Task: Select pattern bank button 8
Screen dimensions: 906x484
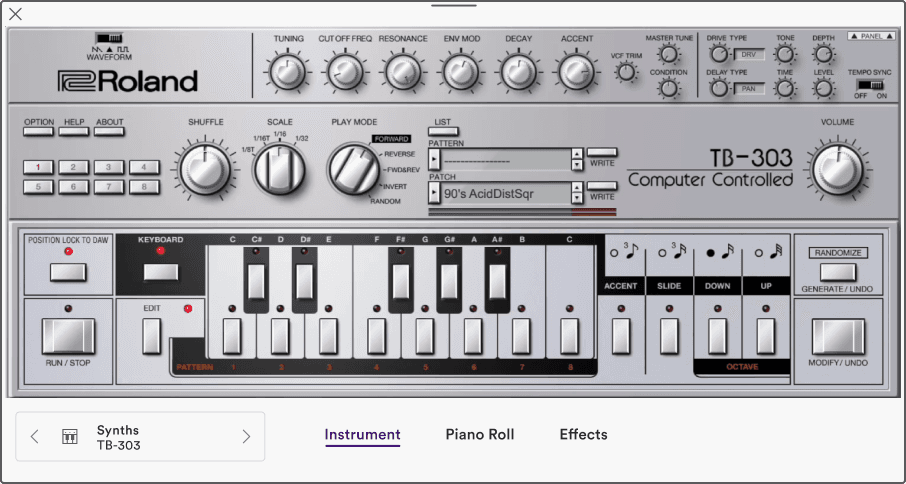Action: pyautogui.click(x=144, y=187)
